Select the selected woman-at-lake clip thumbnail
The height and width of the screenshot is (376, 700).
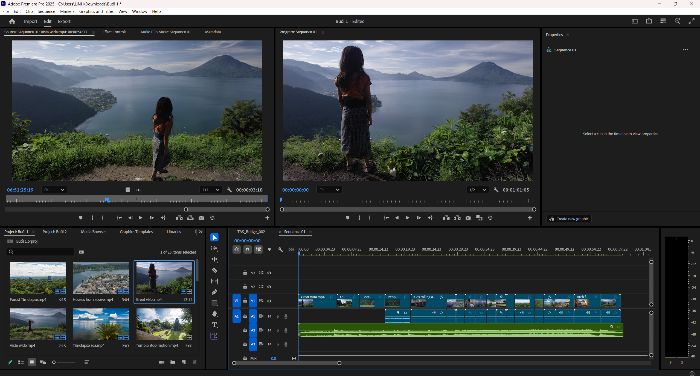pyautogui.click(x=164, y=278)
